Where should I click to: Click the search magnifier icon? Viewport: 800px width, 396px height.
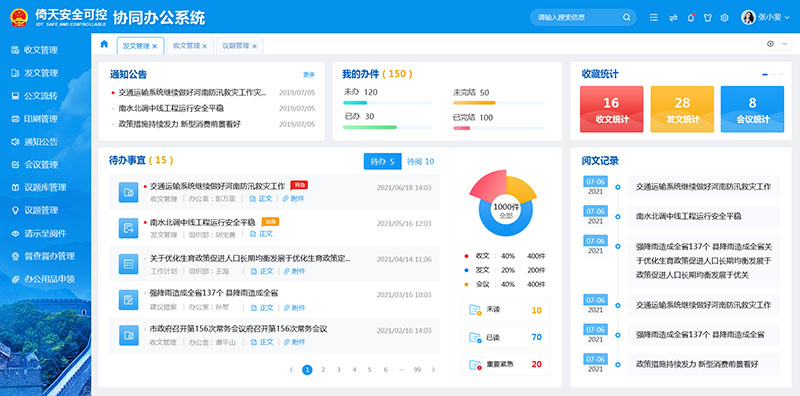pyautogui.click(x=627, y=17)
